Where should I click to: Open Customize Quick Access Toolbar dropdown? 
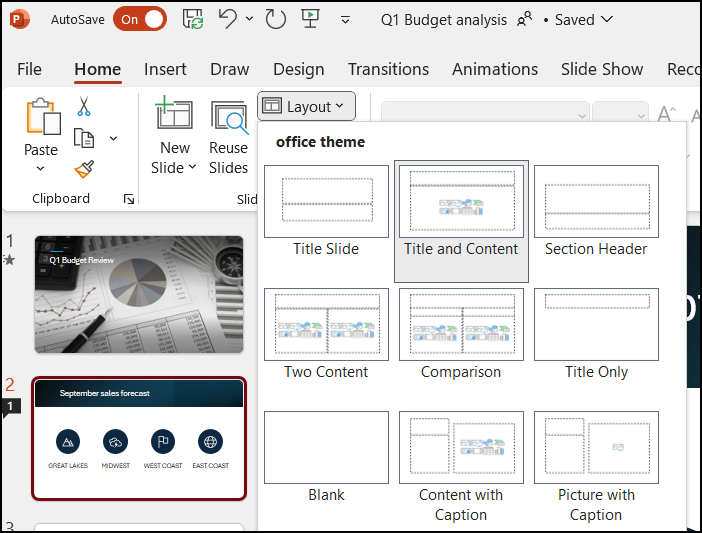click(x=346, y=19)
